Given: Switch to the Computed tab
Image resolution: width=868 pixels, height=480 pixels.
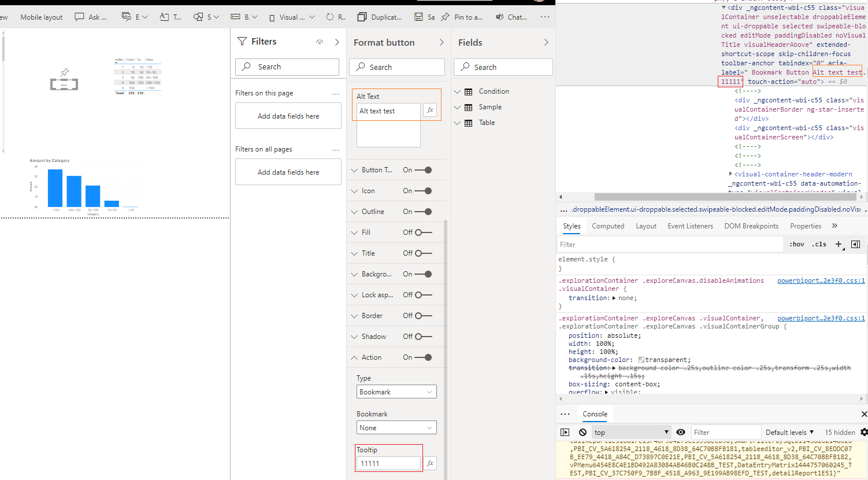Looking at the screenshot, I should pos(608,226).
